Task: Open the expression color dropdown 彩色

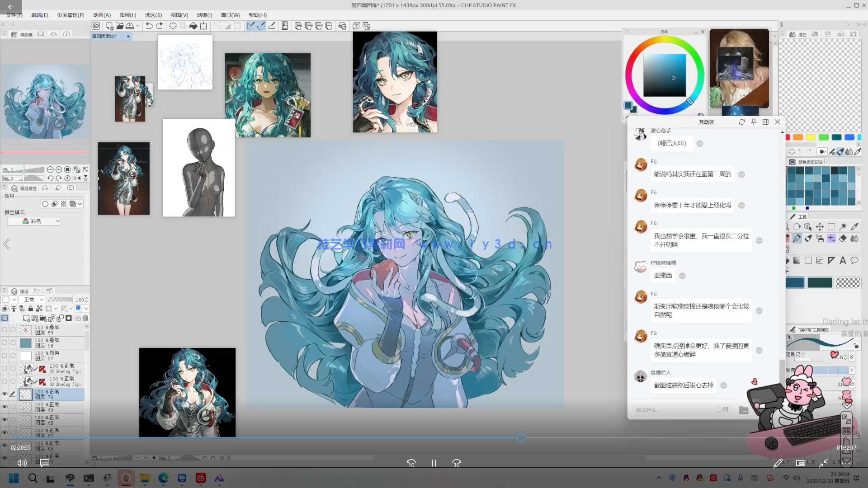Action: pos(34,221)
